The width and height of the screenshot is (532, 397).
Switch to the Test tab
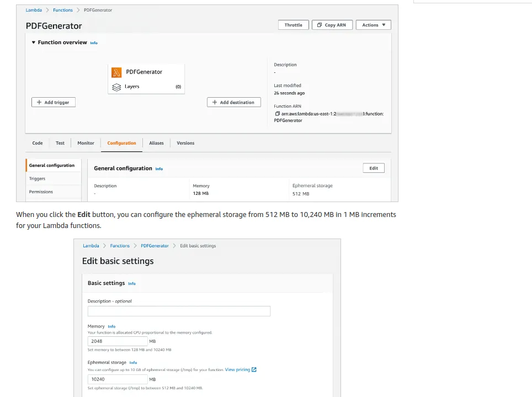(60, 143)
